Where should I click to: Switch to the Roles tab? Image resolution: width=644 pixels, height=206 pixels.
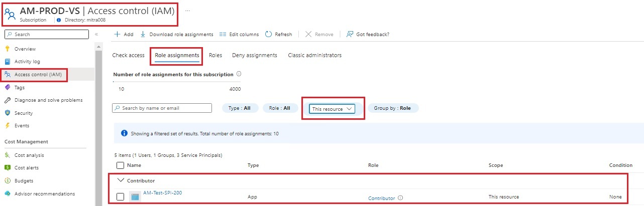(216, 55)
